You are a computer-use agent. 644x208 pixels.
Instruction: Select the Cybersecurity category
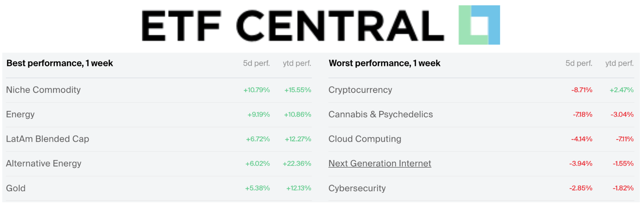pyautogui.click(x=357, y=188)
